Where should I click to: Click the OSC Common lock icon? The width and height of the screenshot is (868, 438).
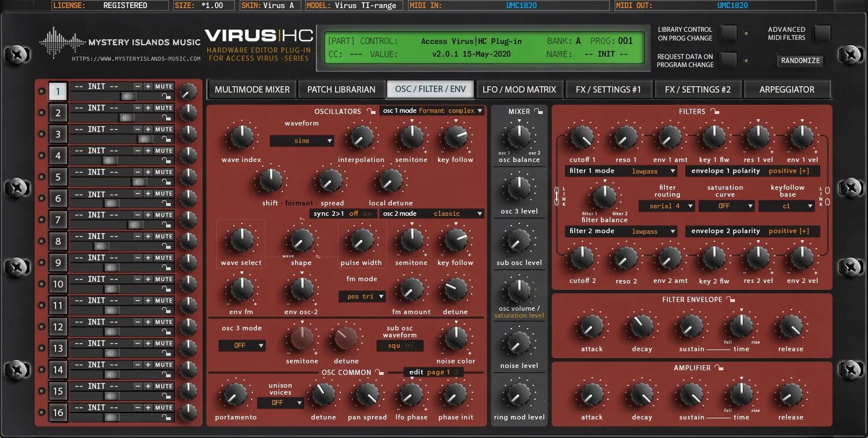380,372
